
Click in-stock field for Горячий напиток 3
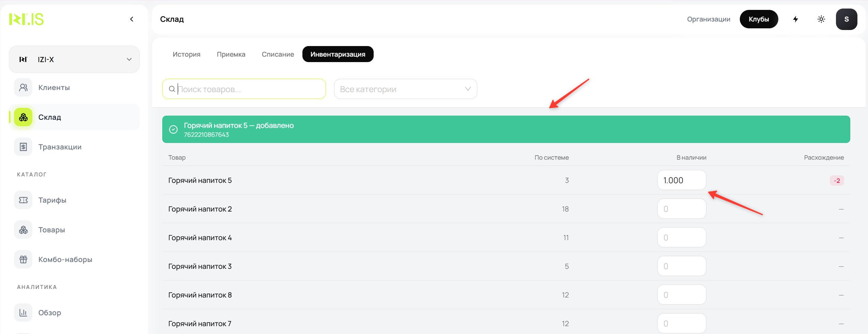pyautogui.click(x=682, y=266)
